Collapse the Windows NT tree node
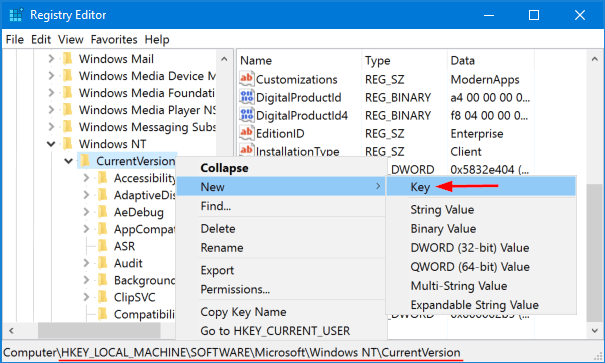The width and height of the screenshot is (605, 363). (x=51, y=144)
